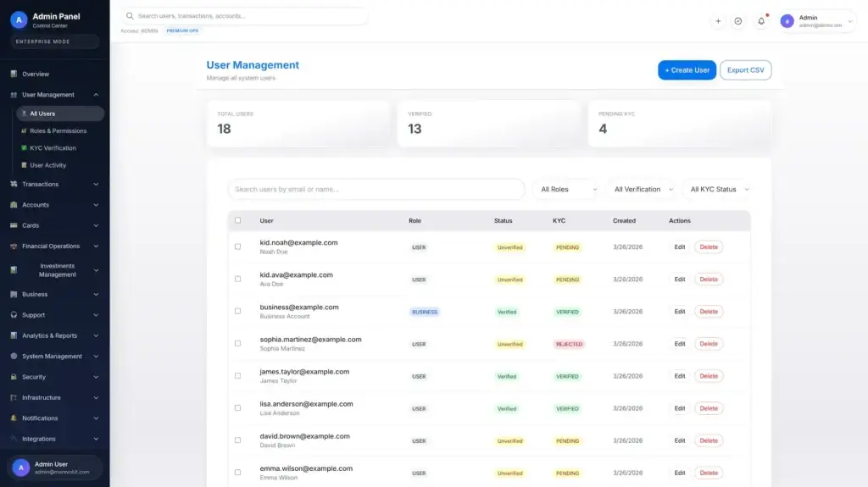The height and width of the screenshot is (487, 868).
Task: Click the Notifications bell icon in sidebar
Action: [14, 418]
